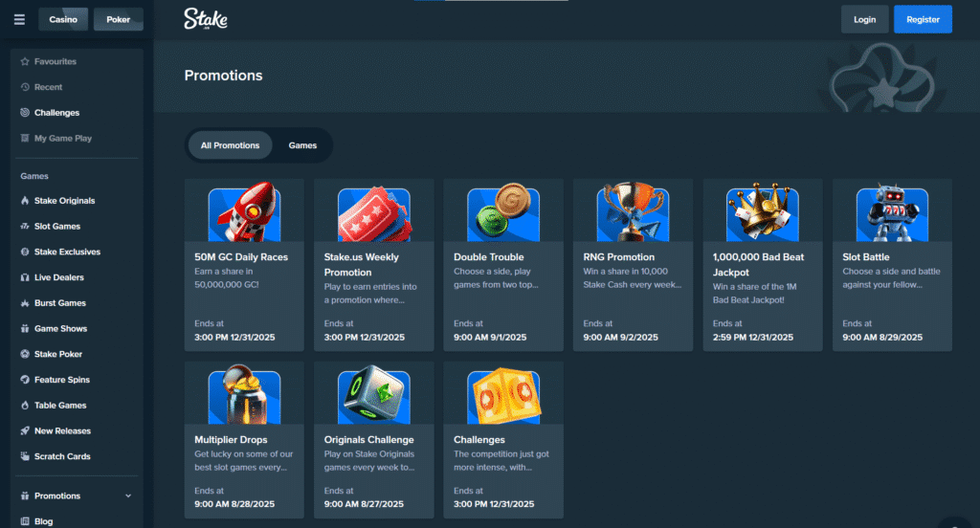This screenshot has width=980, height=528.
Task: Click the Login button
Action: point(864,19)
